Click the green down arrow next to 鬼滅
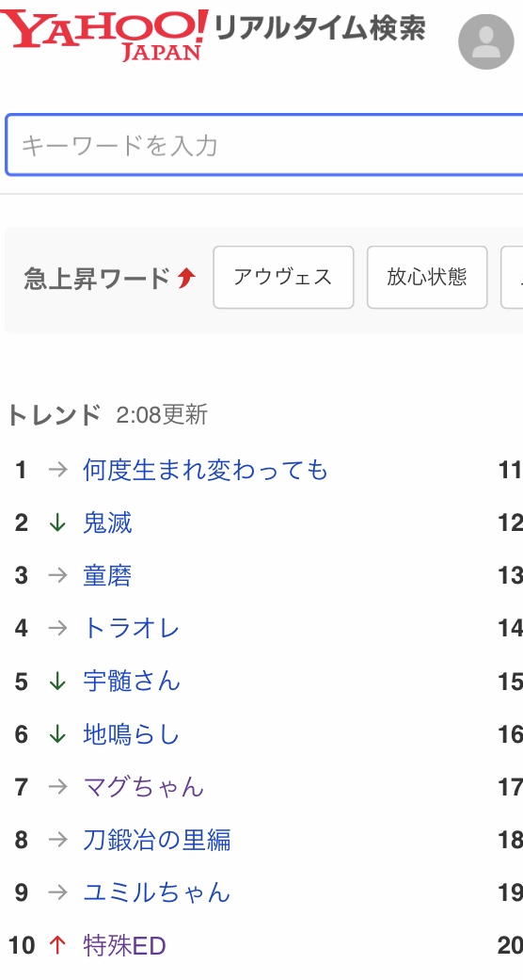The image size is (523, 980). [x=57, y=522]
